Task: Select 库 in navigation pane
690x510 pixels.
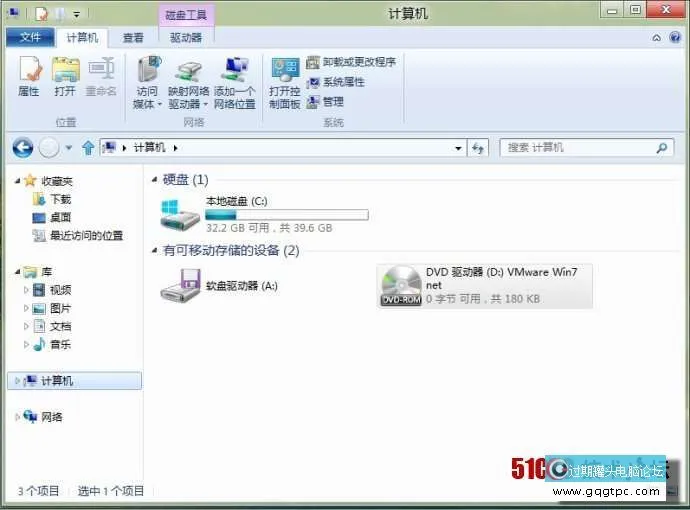Action: point(47,272)
